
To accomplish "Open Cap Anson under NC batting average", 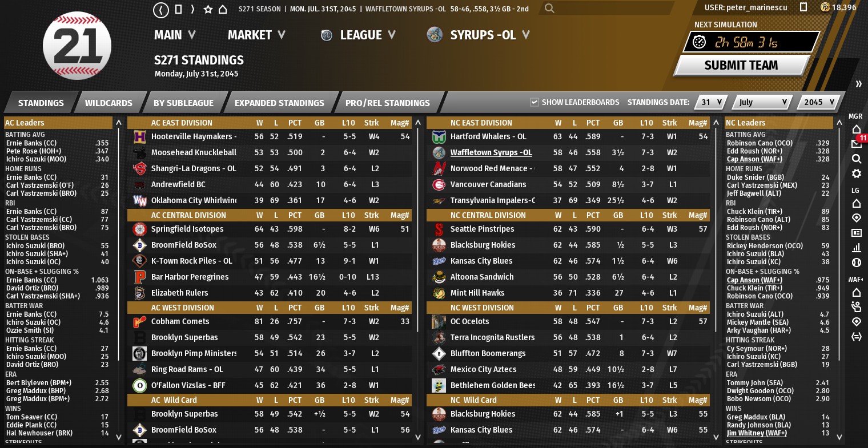I will 754,159.
